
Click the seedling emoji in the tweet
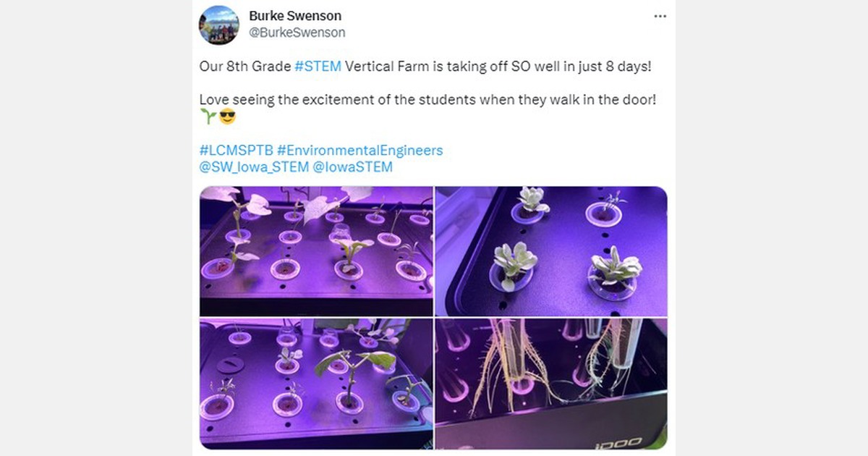208,117
